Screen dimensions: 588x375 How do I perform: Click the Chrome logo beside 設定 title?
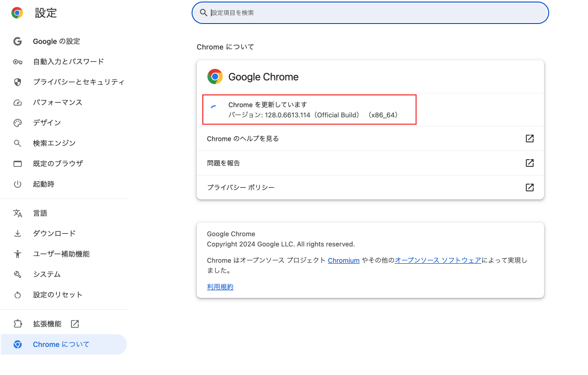coord(17,13)
